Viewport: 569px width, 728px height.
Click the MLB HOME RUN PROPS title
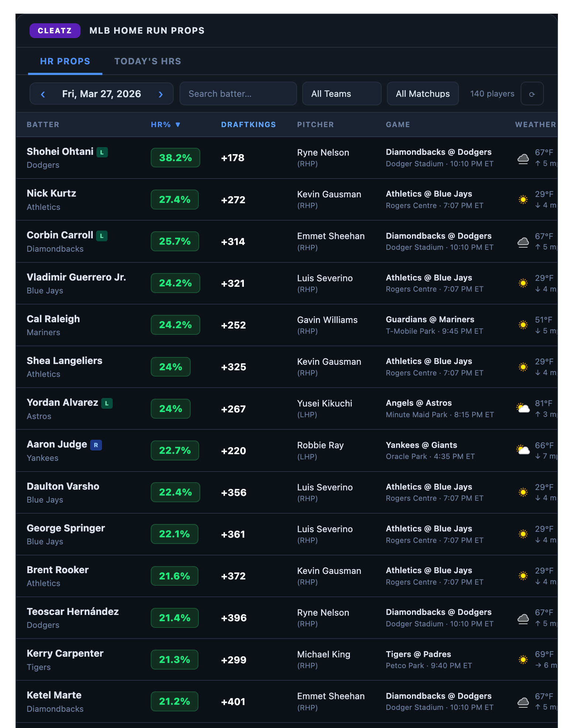pyautogui.click(x=147, y=31)
